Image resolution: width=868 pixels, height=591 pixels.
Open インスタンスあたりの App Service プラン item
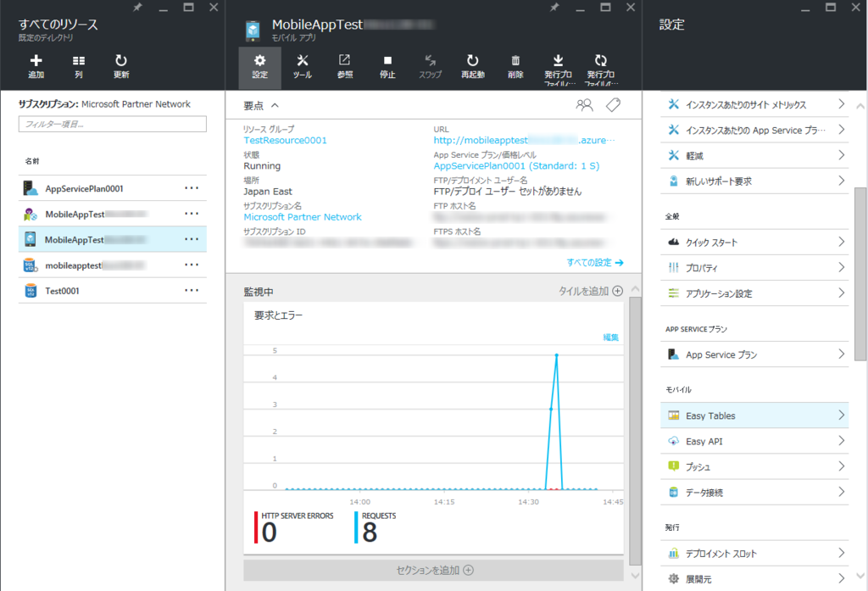[x=754, y=131]
